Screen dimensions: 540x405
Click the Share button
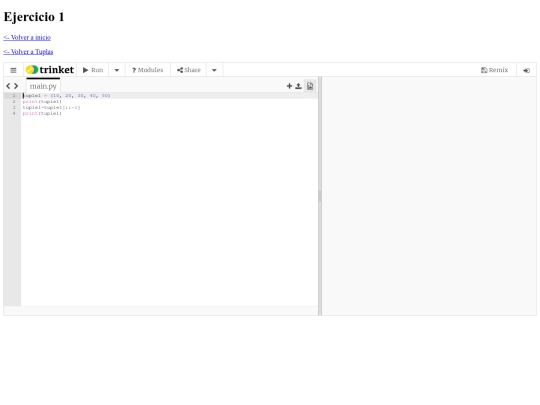(189, 70)
